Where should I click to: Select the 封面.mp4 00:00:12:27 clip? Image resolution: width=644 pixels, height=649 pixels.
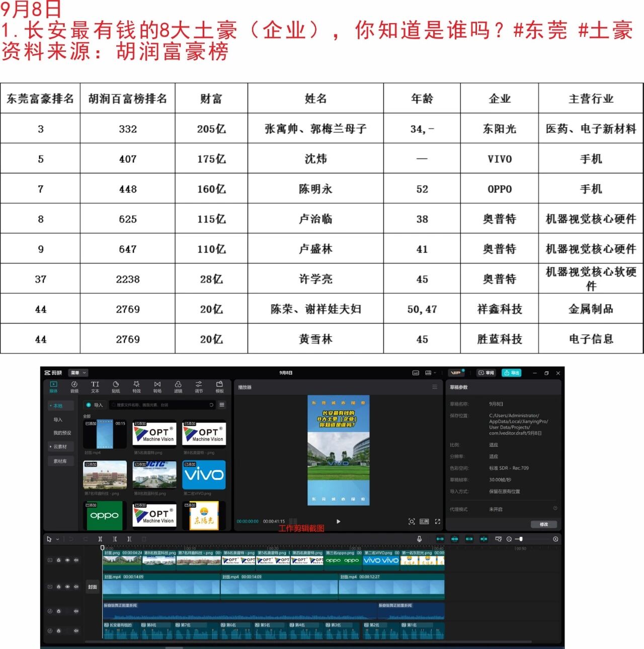(391, 587)
